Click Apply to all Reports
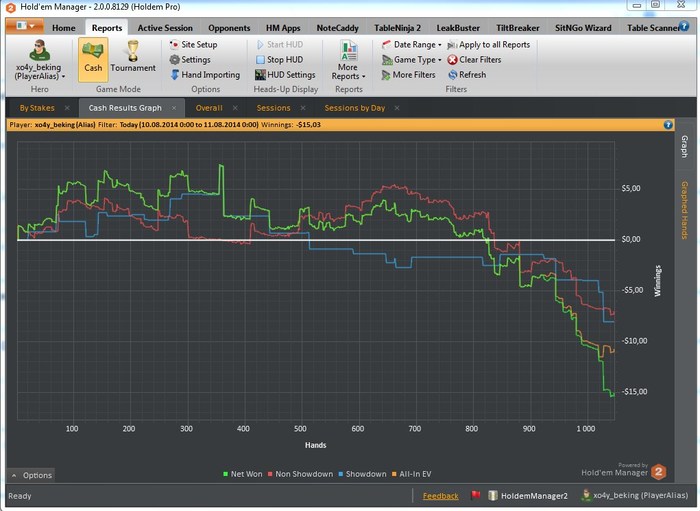The height and width of the screenshot is (511, 700). (488, 45)
